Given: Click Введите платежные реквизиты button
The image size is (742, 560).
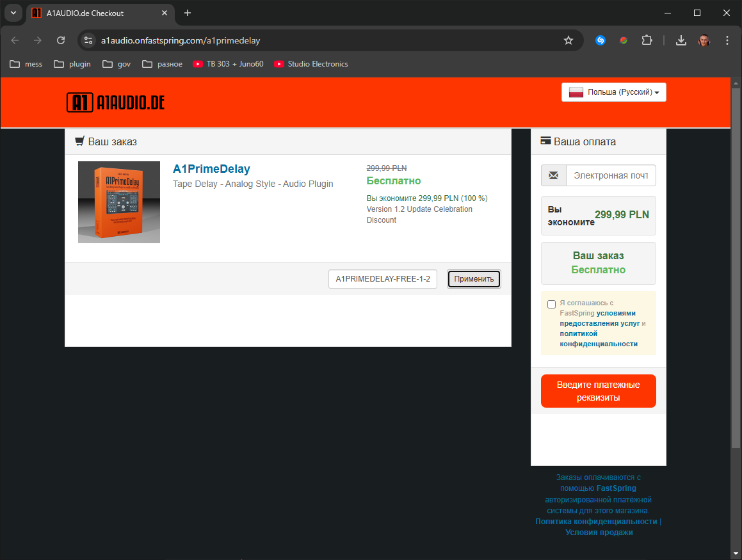Looking at the screenshot, I should click(x=598, y=391).
